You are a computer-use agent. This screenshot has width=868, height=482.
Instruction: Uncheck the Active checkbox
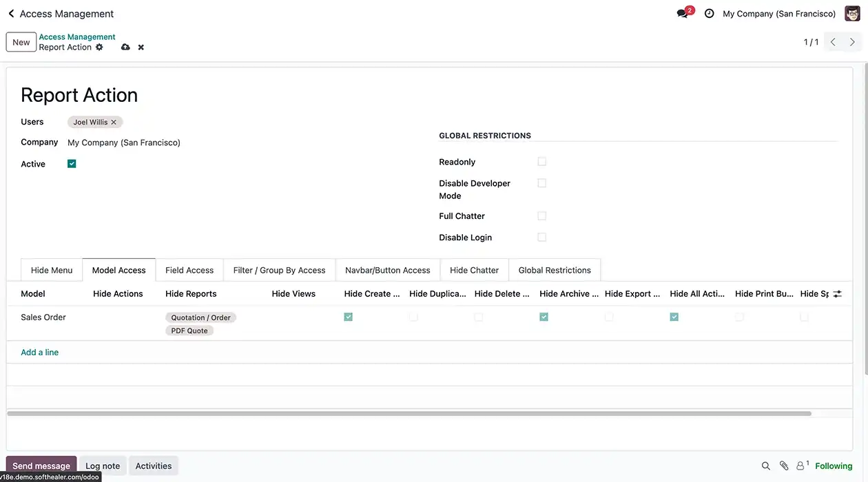coord(71,163)
